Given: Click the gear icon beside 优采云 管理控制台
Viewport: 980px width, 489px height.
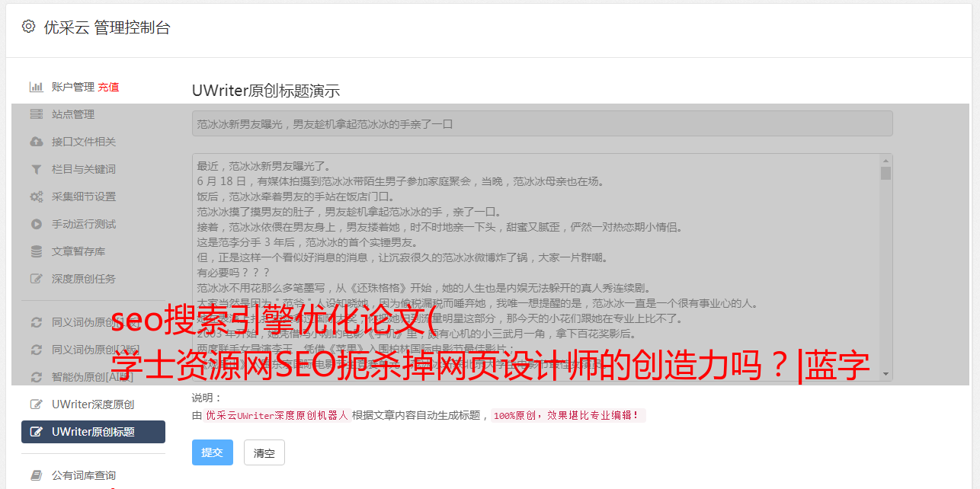Looking at the screenshot, I should pyautogui.click(x=28, y=27).
